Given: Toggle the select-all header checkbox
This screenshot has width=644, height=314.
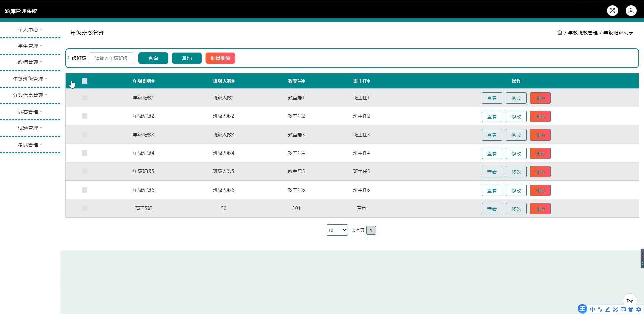Looking at the screenshot, I should tap(85, 81).
